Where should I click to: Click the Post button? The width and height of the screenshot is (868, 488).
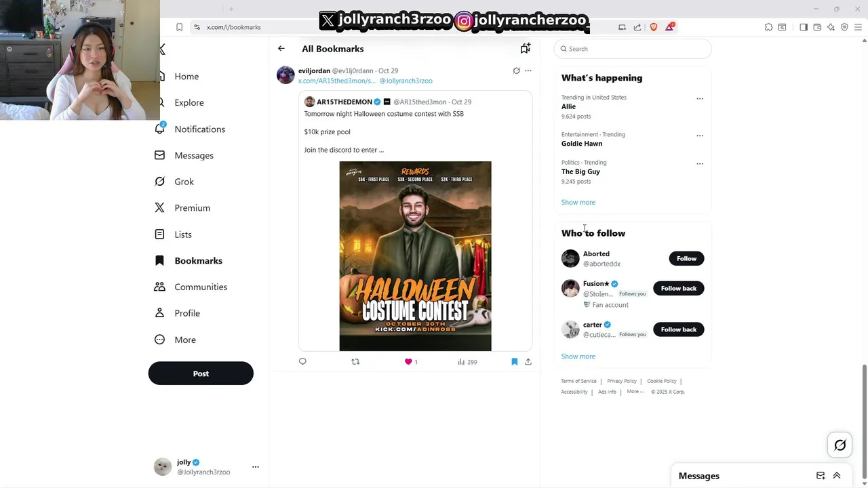click(201, 373)
